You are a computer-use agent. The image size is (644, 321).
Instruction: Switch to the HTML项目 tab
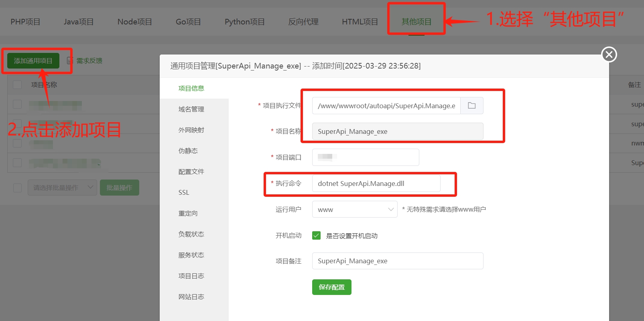360,22
